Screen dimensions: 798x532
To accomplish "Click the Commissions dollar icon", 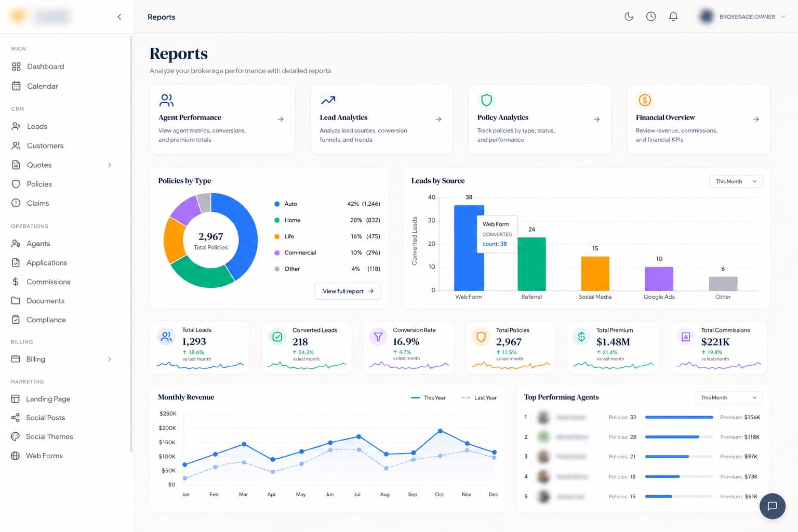I will pos(16,282).
